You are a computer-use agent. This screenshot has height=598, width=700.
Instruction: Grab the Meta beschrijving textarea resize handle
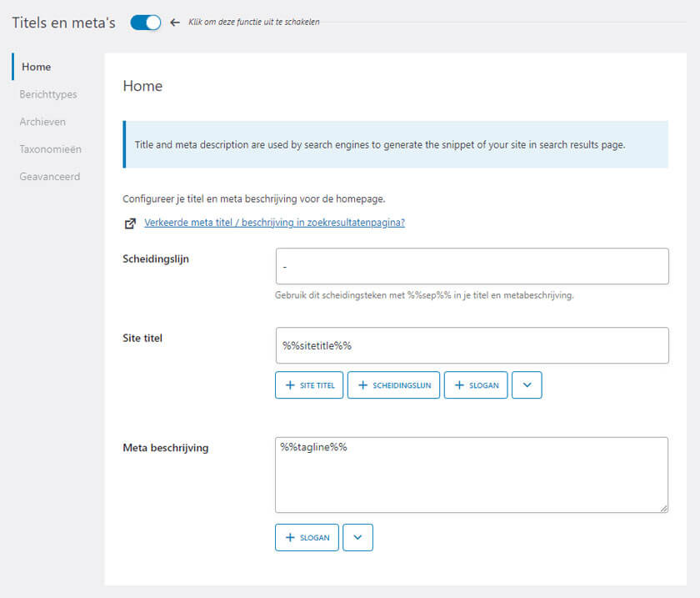(663, 508)
